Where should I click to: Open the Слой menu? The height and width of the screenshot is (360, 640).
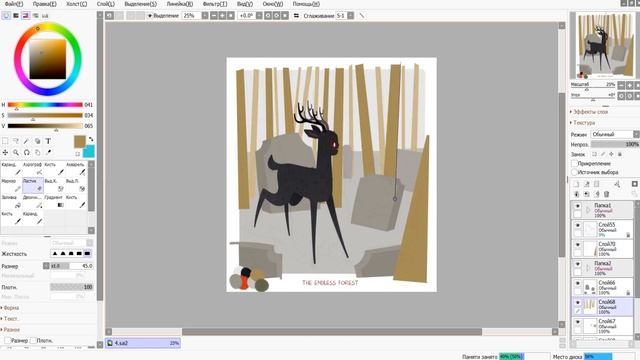106,4
